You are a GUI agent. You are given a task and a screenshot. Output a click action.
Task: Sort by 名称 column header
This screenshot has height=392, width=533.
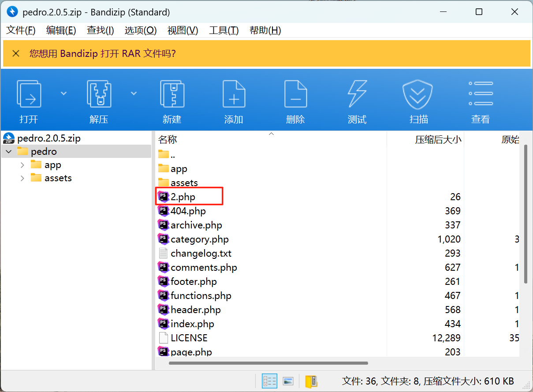pyautogui.click(x=271, y=140)
